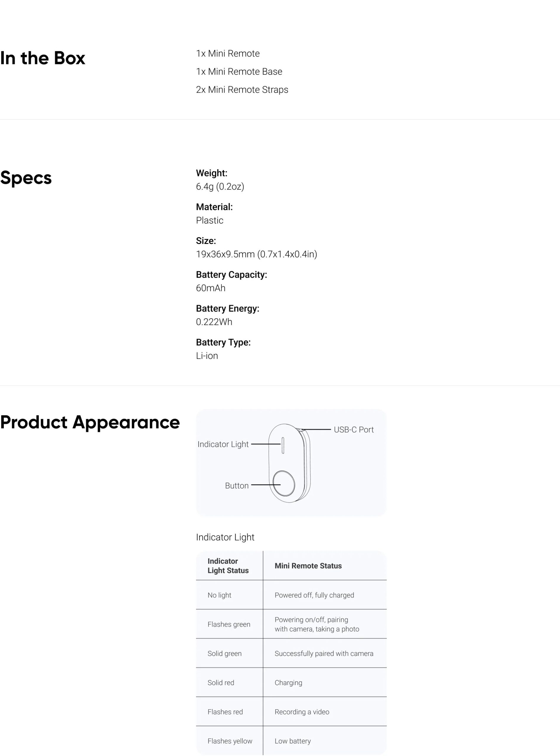Select the "1x Mini Remote Base" list item

click(x=239, y=71)
